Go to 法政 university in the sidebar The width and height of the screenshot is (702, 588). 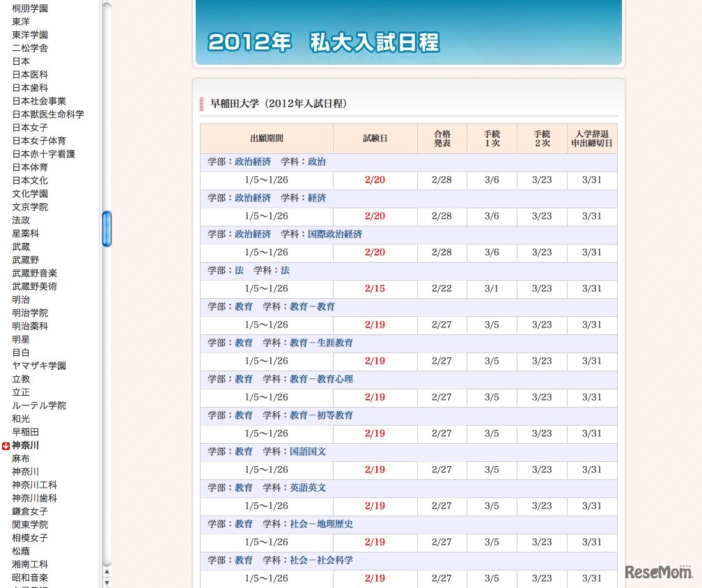click(21, 220)
